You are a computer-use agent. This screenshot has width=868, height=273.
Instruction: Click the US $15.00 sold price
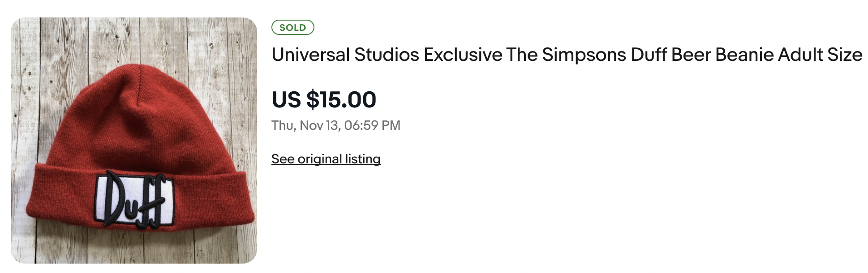(x=324, y=99)
